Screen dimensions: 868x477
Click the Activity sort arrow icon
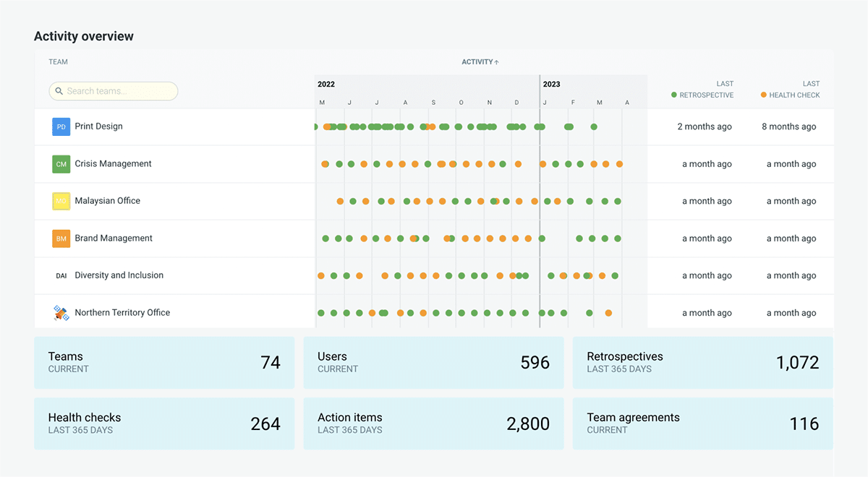tap(497, 62)
